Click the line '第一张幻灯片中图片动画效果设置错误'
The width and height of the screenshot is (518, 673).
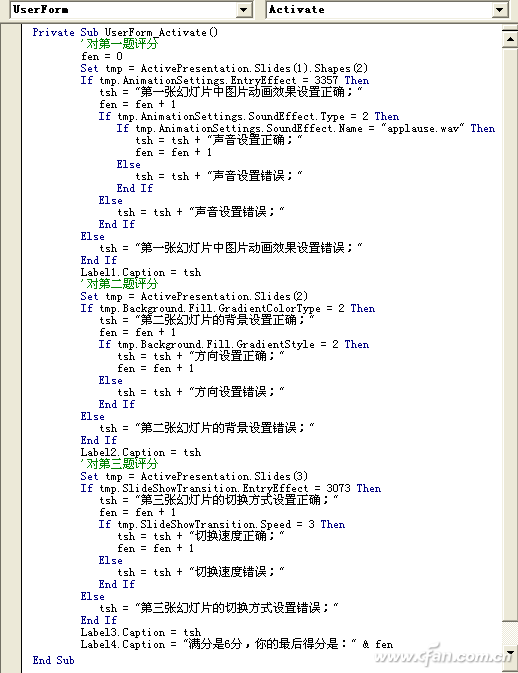click(x=231, y=248)
